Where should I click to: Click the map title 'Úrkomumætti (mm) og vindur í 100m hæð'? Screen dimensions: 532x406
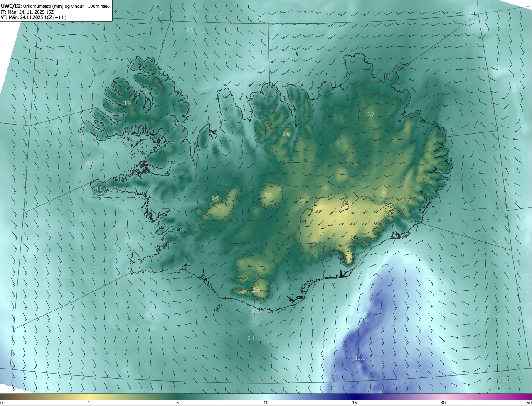(x=66, y=6)
